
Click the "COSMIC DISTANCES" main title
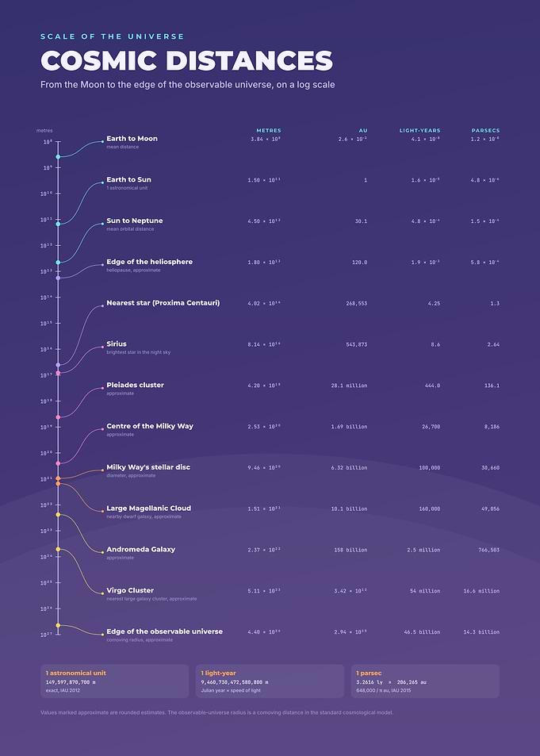pyautogui.click(x=186, y=61)
